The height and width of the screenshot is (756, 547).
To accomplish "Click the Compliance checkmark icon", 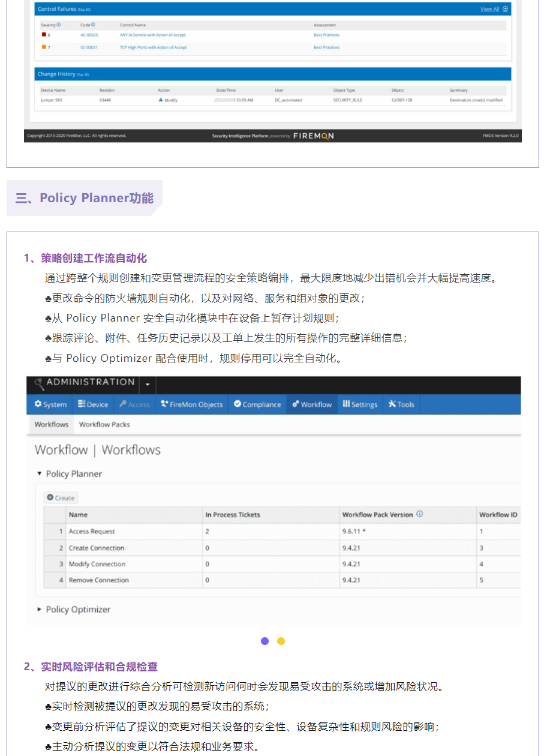I will click(238, 404).
